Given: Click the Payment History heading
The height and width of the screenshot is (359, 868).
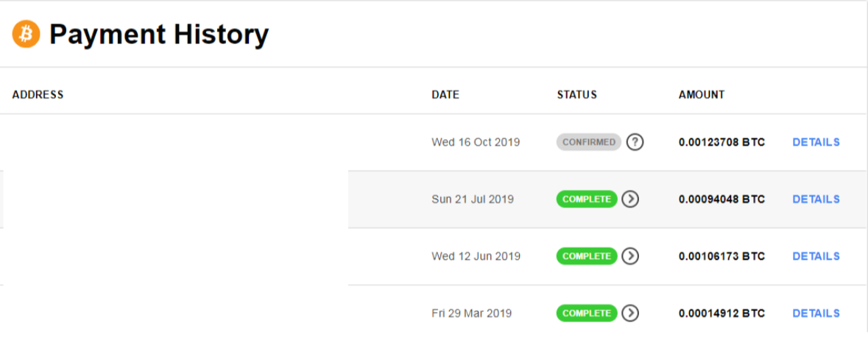Looking at the screenshot, I should tap(159, 35).
